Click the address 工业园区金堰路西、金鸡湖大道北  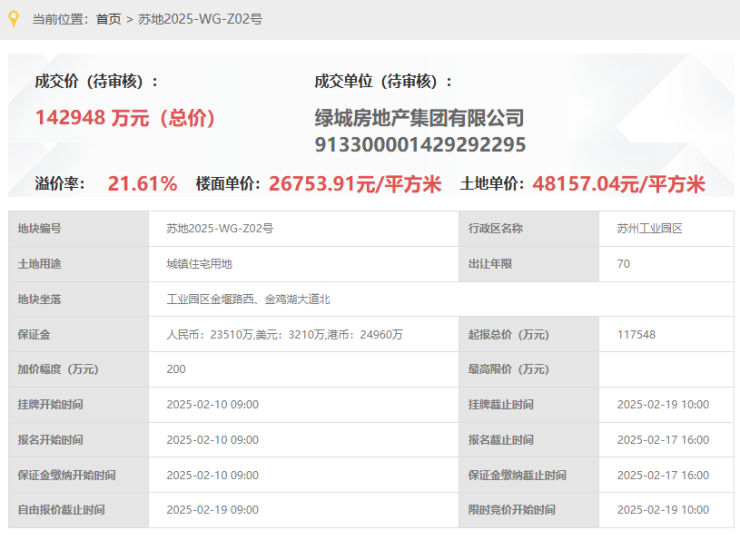pos(248,299)
